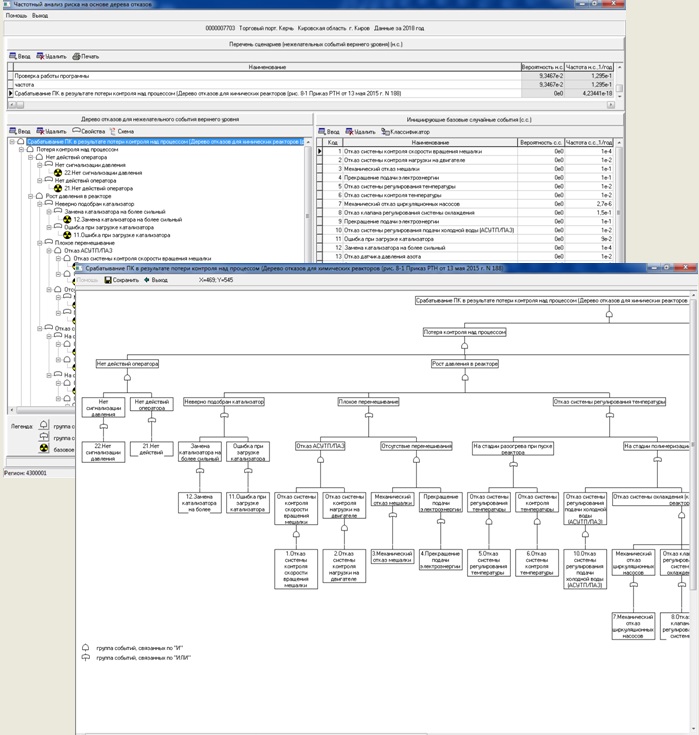Open Свойства in fault tree toolbar
Viewport: 699px width, 735px height.
pos(89,131)
